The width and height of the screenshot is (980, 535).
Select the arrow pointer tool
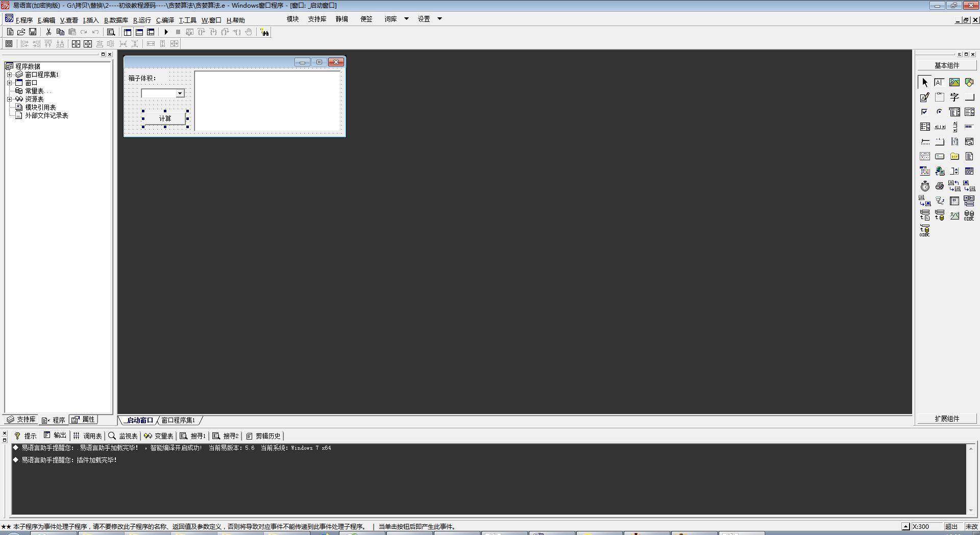(924, 82)
